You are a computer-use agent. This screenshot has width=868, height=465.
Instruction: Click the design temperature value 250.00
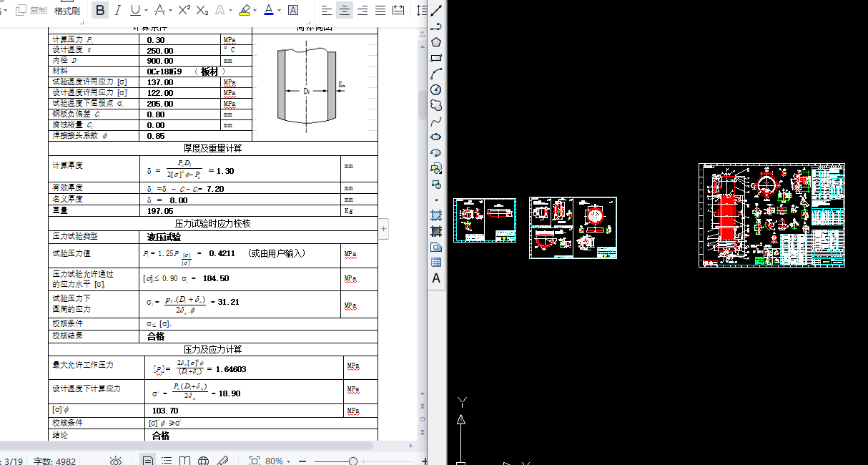(x=159, y=50)
